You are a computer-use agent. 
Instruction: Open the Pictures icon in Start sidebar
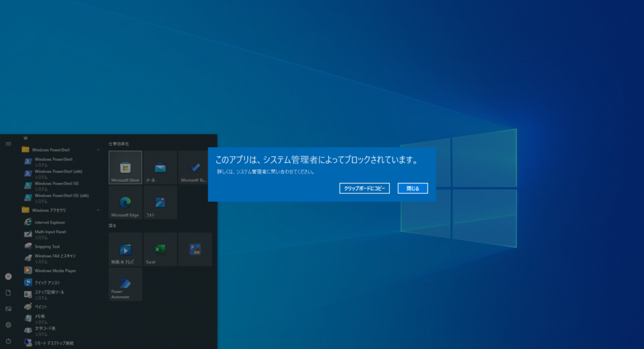tap(8, 309)
